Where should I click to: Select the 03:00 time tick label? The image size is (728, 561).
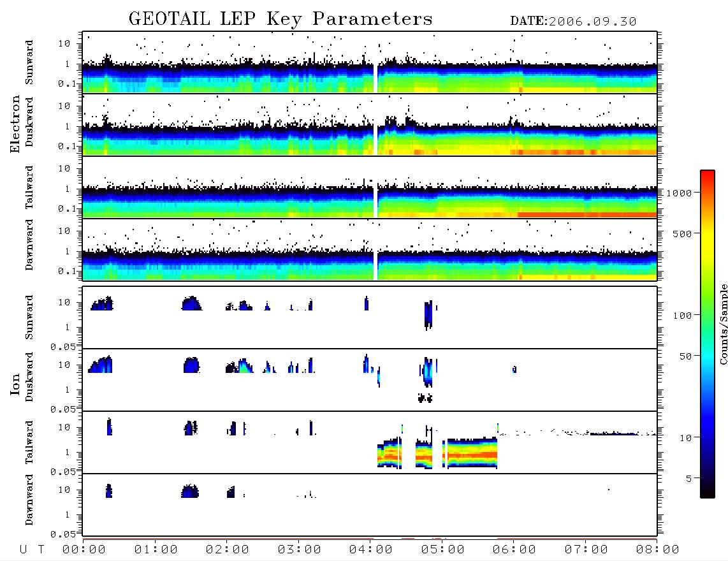299,550
